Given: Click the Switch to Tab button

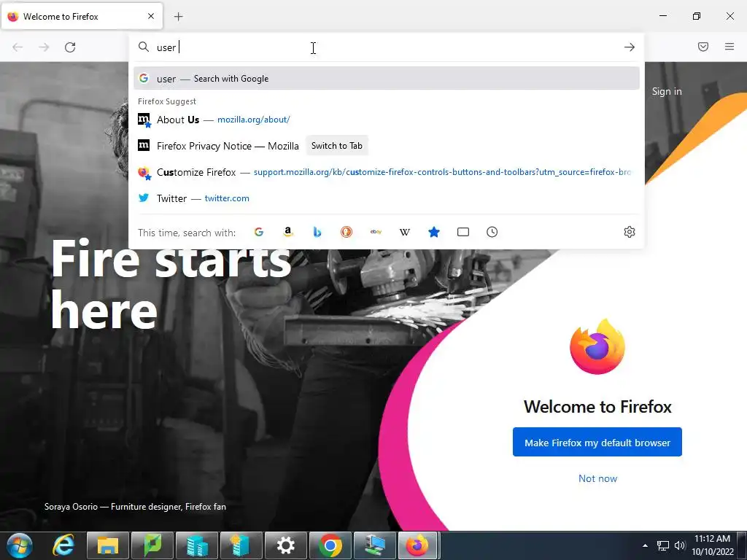Looking at the screenshot, I should tap(337, 146).
